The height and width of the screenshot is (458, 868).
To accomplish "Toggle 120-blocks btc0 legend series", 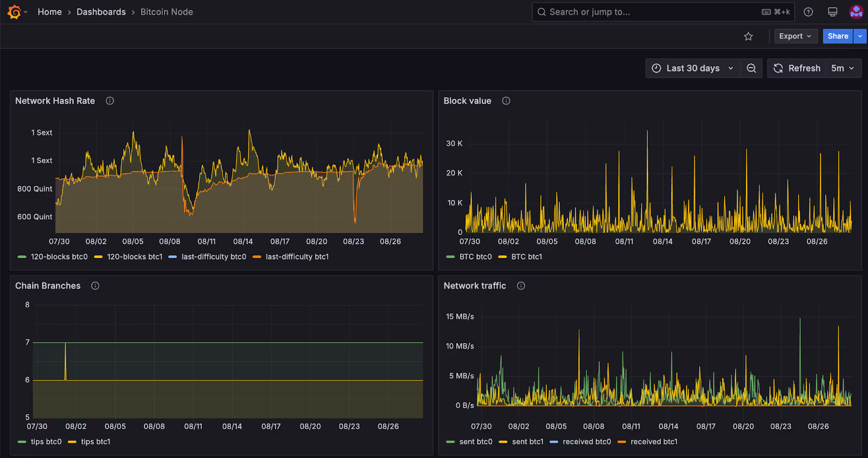I will [59, 257].
